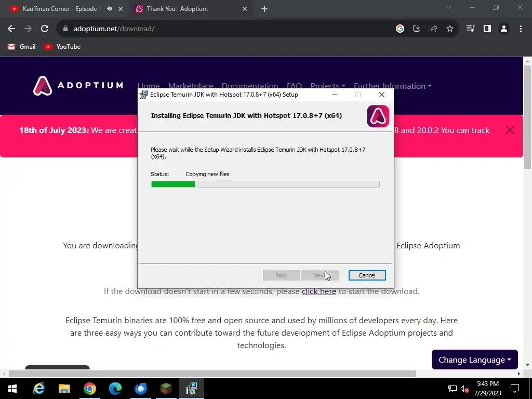The image size is (532, 399).
Task: Open Chrome three-dot menu
Action: (521, 29)
